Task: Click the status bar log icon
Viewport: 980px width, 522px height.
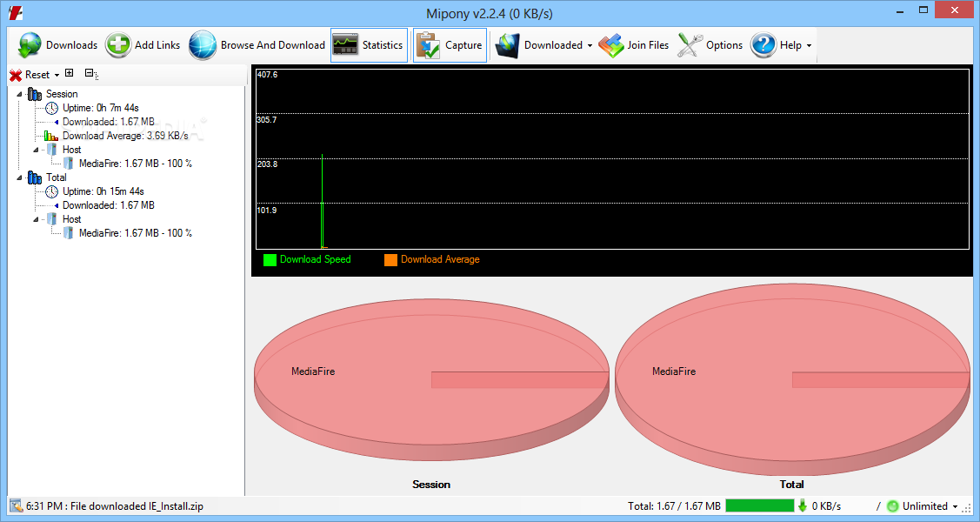Action: coord(17,505)
